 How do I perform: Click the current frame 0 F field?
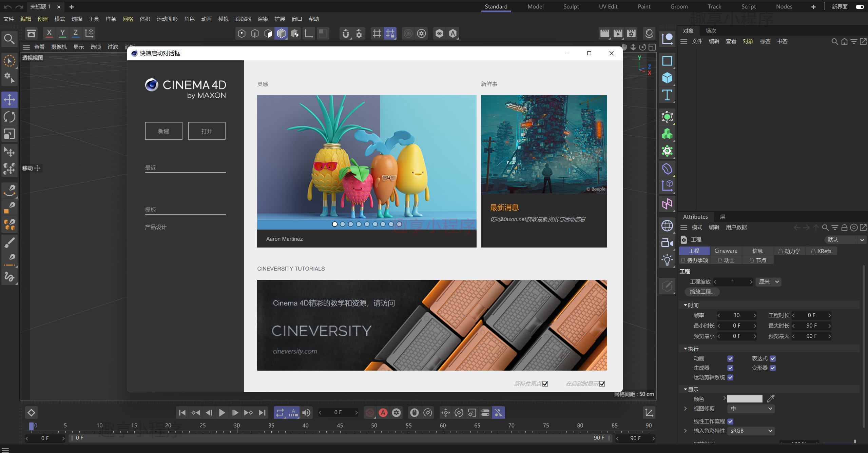tap(338, 412)
